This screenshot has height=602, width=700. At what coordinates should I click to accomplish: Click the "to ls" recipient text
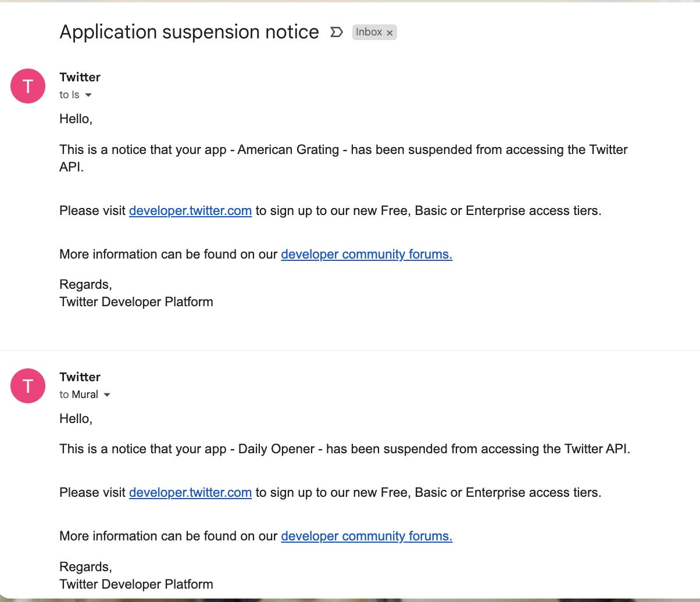(x=69, y=95)
